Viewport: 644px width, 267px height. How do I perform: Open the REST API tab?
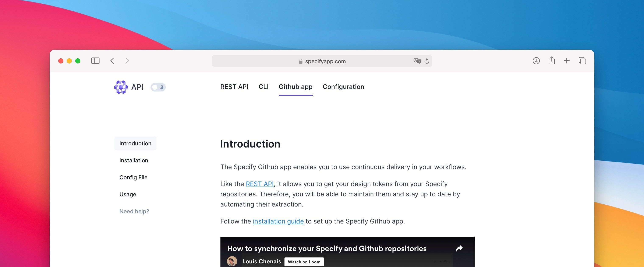click(x=234, y=87)
